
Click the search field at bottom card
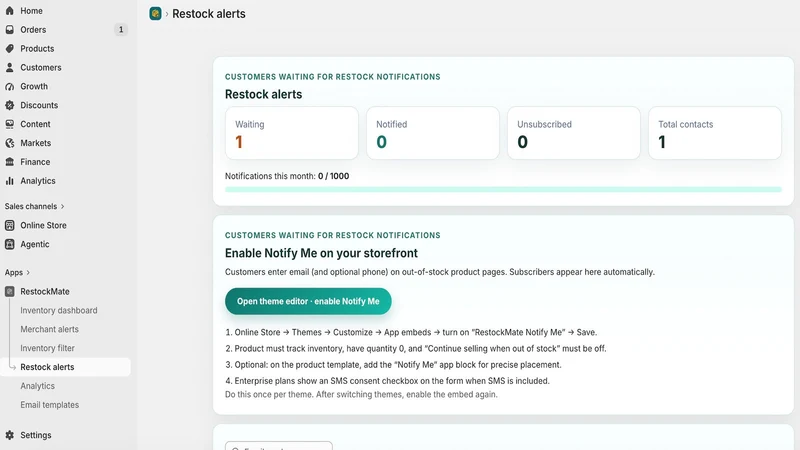click(279, 446)
